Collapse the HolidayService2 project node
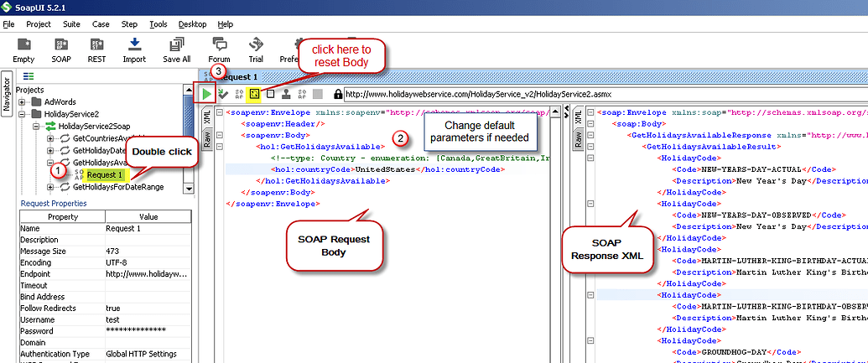 (x=22, y=115)
